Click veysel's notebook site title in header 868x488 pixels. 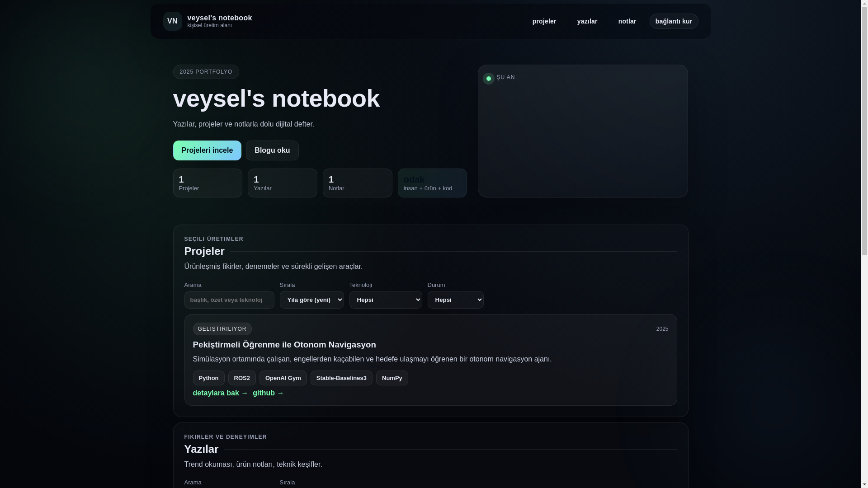219,18
